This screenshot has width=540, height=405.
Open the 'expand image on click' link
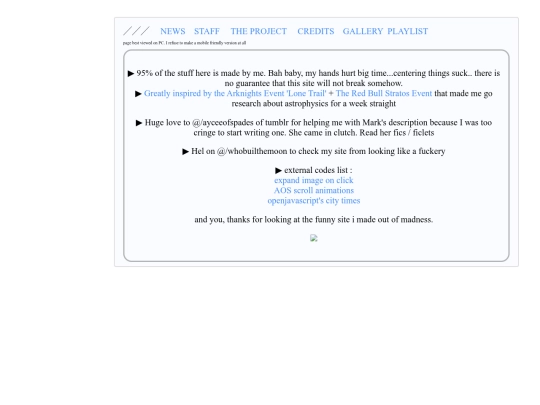314,180
